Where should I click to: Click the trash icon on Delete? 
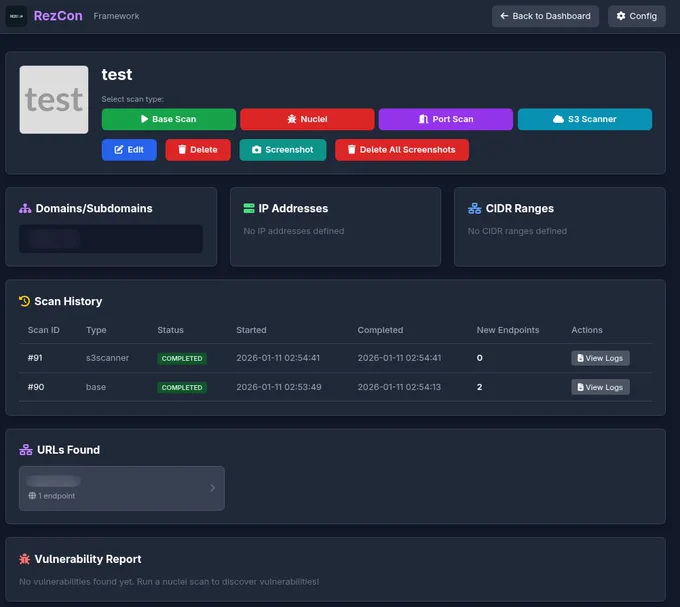tap(182, 150)
